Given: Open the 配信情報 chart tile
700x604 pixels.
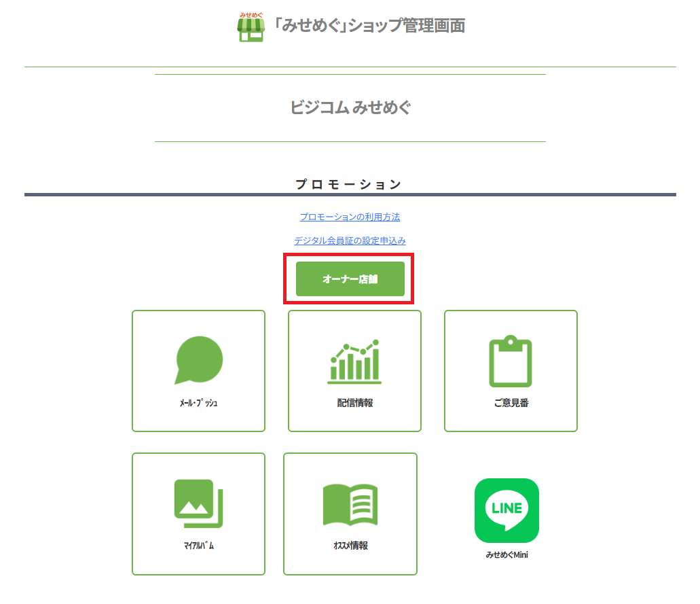Looking at the screenshot, I should point(354,371).
